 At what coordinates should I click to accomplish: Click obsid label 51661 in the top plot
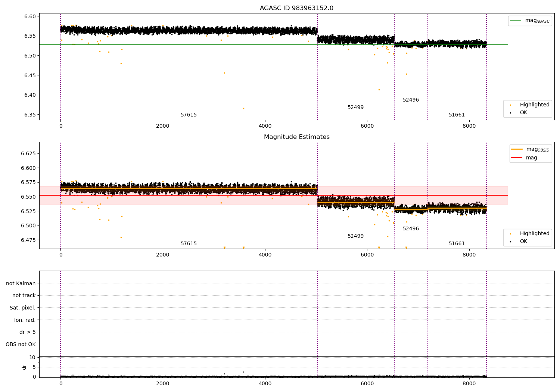coord(457,115)
